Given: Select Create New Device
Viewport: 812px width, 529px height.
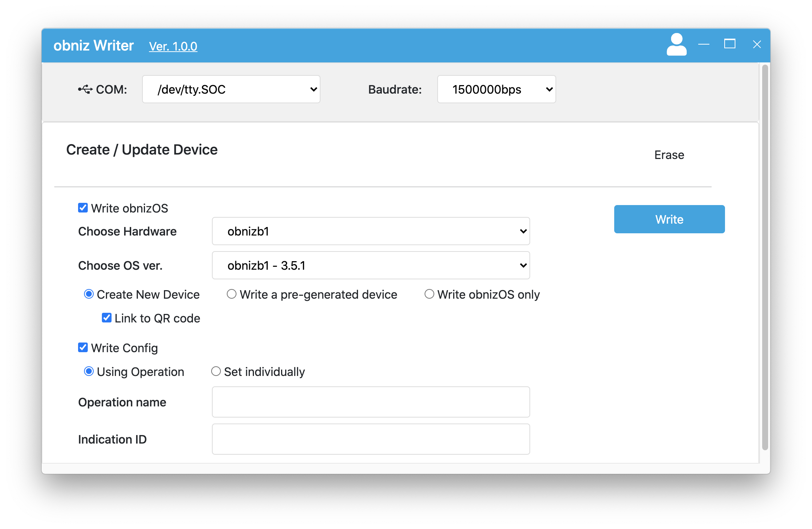Looking at the screenshot, I should tap(88, 294).
